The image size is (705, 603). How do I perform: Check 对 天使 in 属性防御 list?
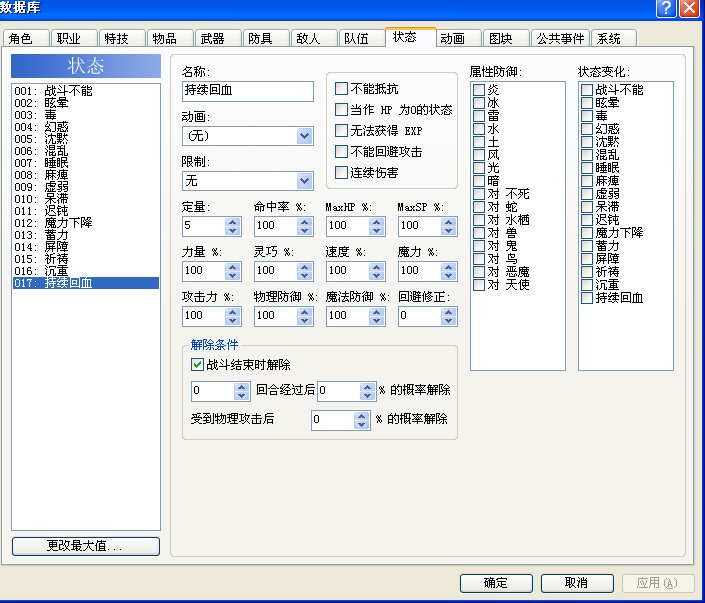tap(479, 285)
